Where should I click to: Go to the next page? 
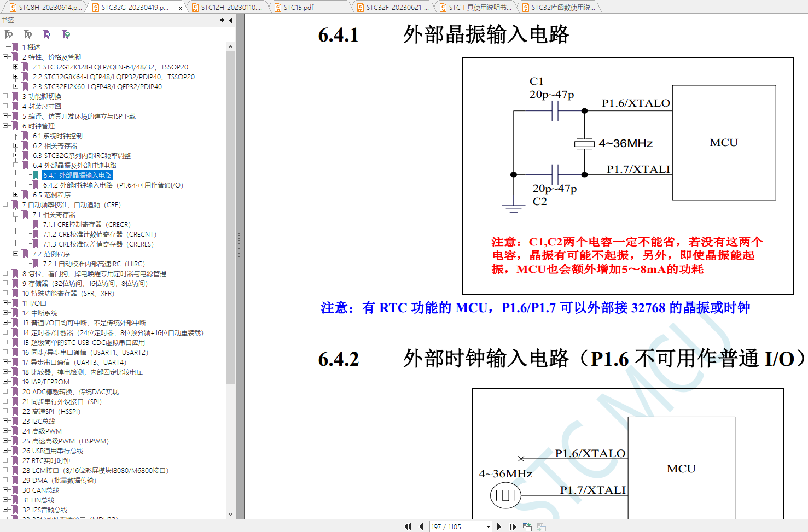tap(499, 527)
